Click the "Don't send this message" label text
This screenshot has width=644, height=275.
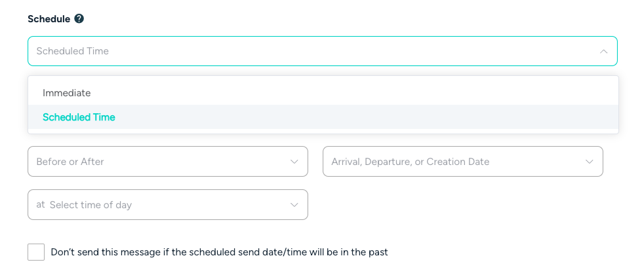(x=219, y=252)
